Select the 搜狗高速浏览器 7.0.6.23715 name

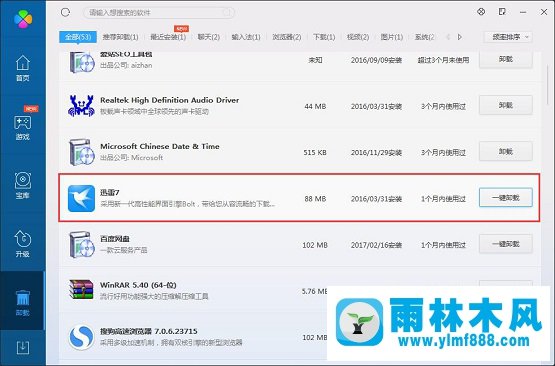pyautogui.click(x=149, y=331)
